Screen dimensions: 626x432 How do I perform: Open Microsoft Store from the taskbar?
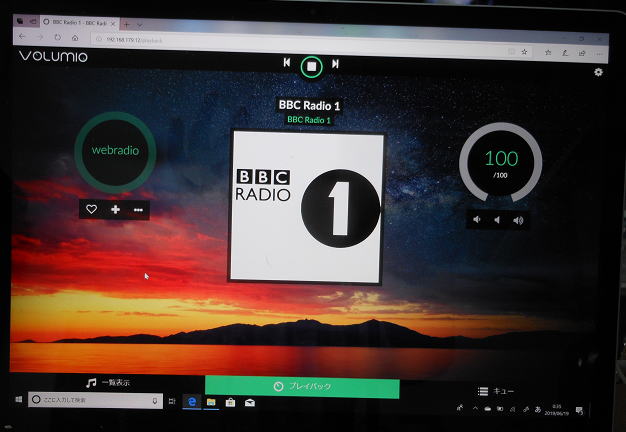click(x=230, y=403)
